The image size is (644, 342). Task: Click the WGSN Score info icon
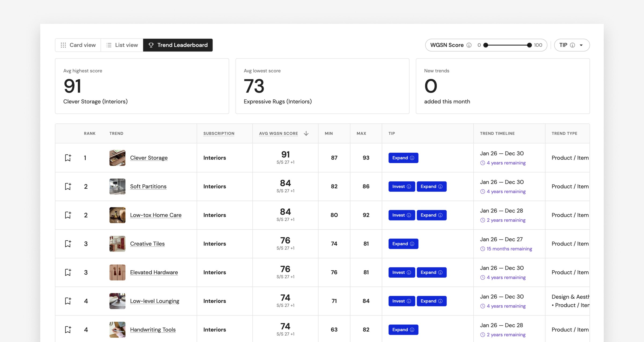click(x=469, y=45)
